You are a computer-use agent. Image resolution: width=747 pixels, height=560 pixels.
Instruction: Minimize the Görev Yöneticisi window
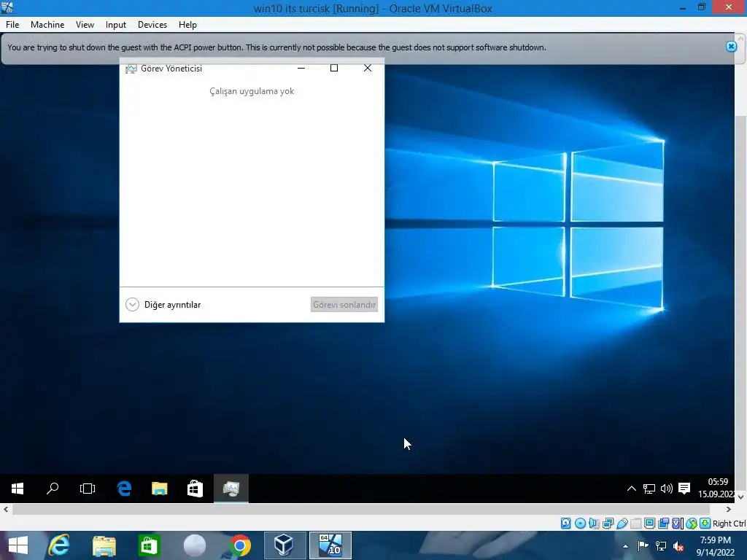pyautogui.click(x=301, y=68)
